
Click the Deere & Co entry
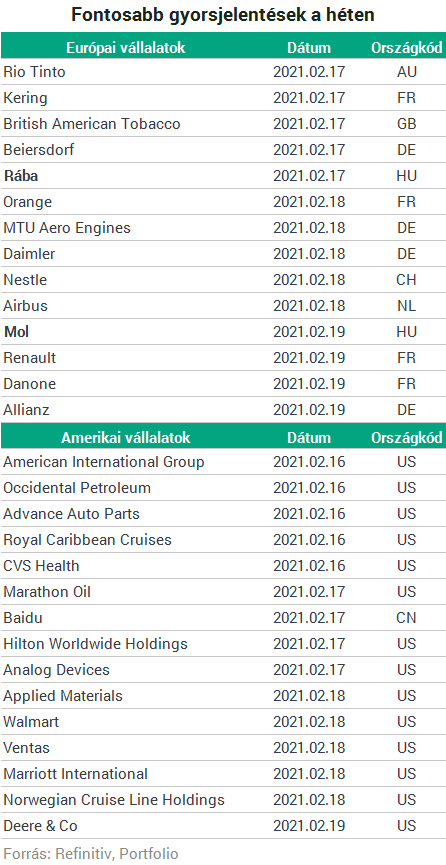coord(40,826)
